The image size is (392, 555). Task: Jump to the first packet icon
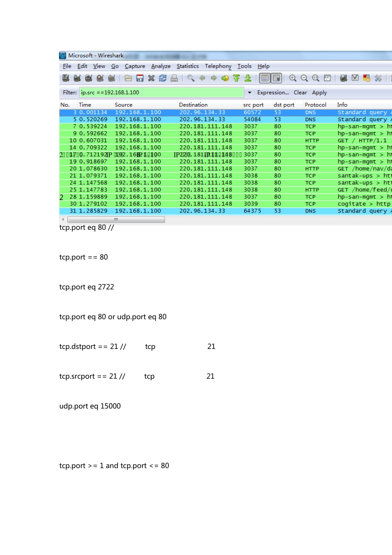coord(236,78)
